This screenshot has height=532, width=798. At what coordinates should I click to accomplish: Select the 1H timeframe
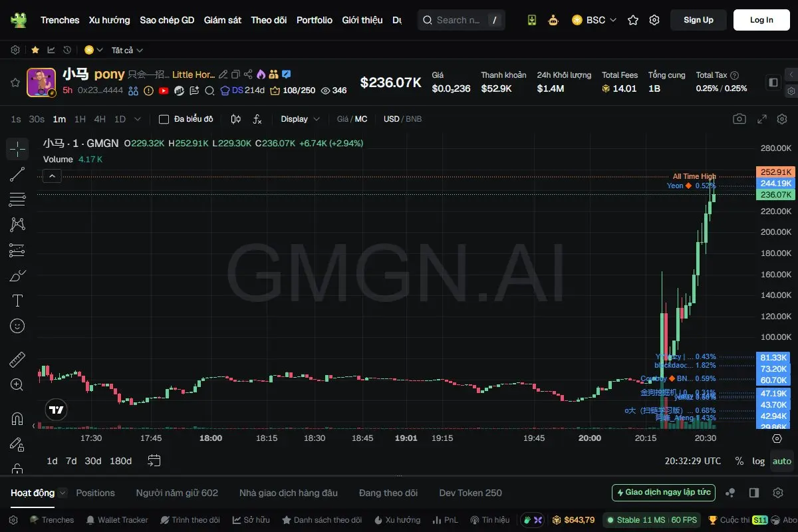click(x=80, y=119)
